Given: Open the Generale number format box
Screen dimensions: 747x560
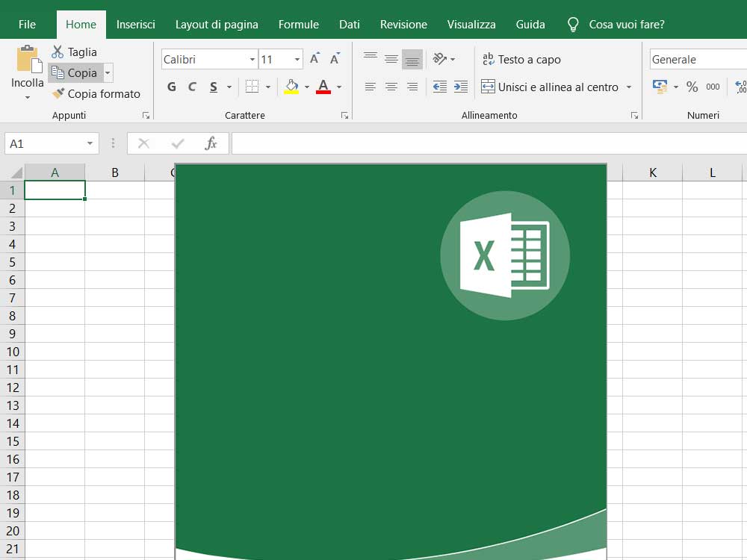Looking at the screenshot, I should (x=698, y=60).
